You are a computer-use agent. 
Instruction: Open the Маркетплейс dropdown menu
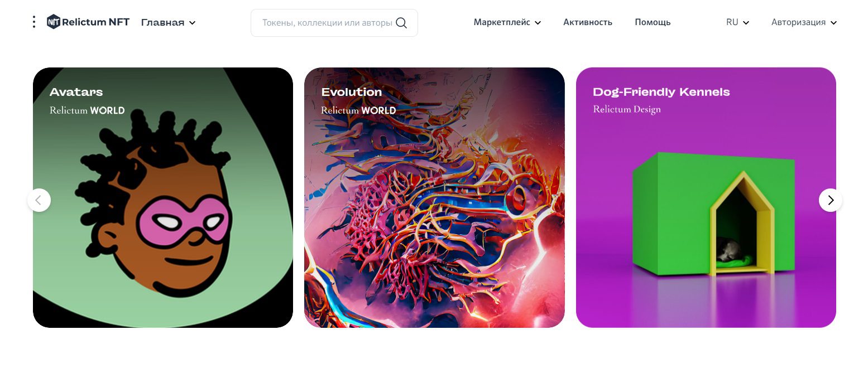(x=507, y=22)
